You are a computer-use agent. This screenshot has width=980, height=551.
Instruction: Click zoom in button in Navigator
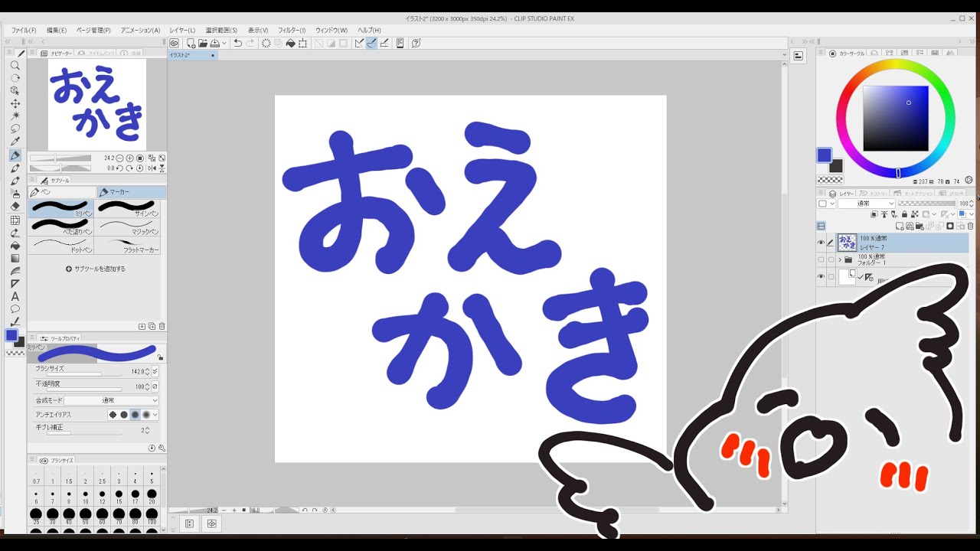pyautogui.click(x=129, y=158)
